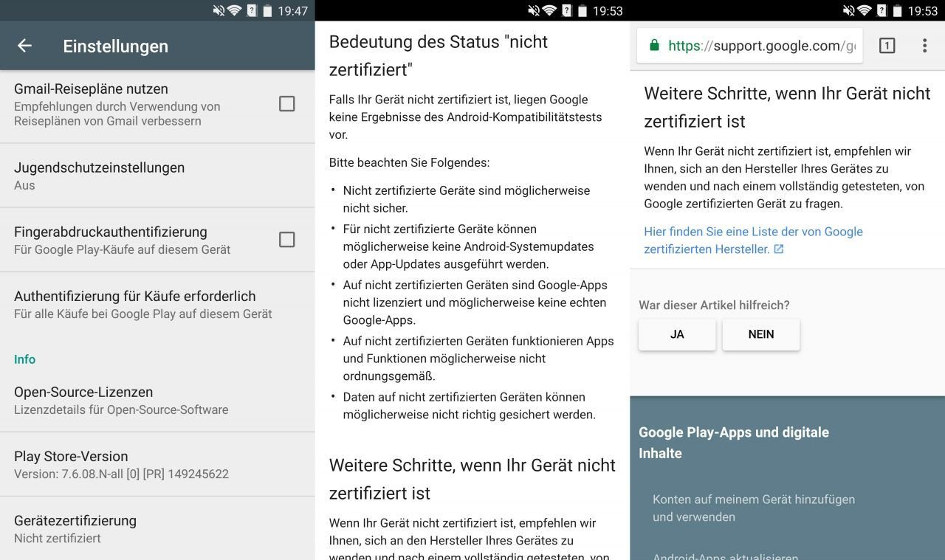Screen dimensions: 945x560
Task: Open Authentifizierung für Käufe erforderlich
Action: coord(157,304)
